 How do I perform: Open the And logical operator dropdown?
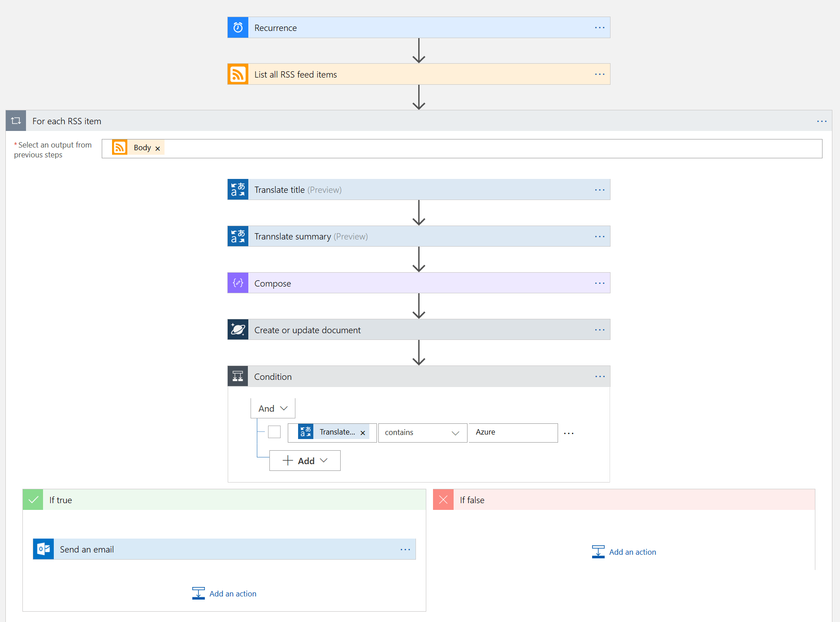pyautogui.click(x=273, y=409)
